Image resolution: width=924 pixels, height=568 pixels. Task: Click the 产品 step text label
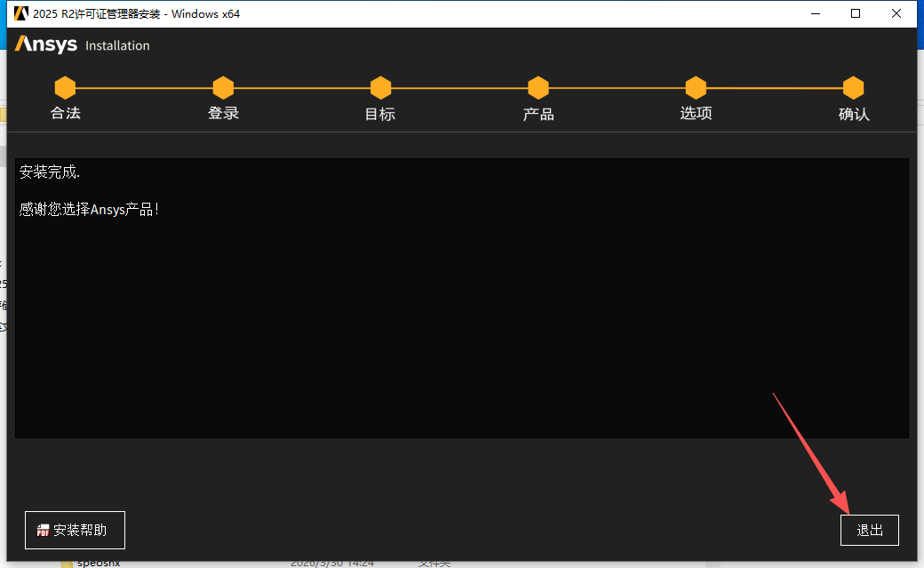click(x=538, y=115)
